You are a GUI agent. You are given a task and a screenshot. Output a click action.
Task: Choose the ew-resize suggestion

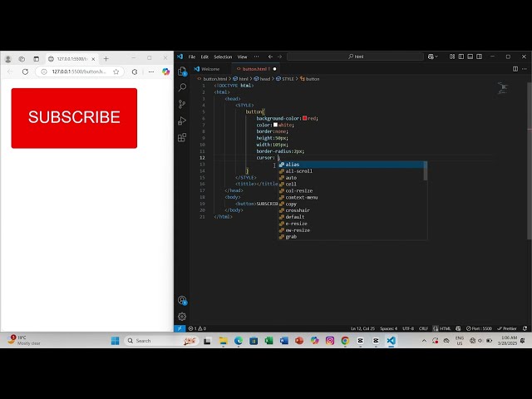pyautogui.click(x=351, y=230)
